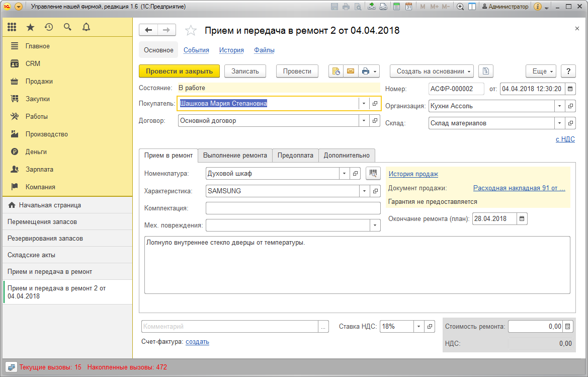Image resolution: width=588 pixels, height=377 pixels.
Task: Open the Организация record icon
Action: (570, 106)
